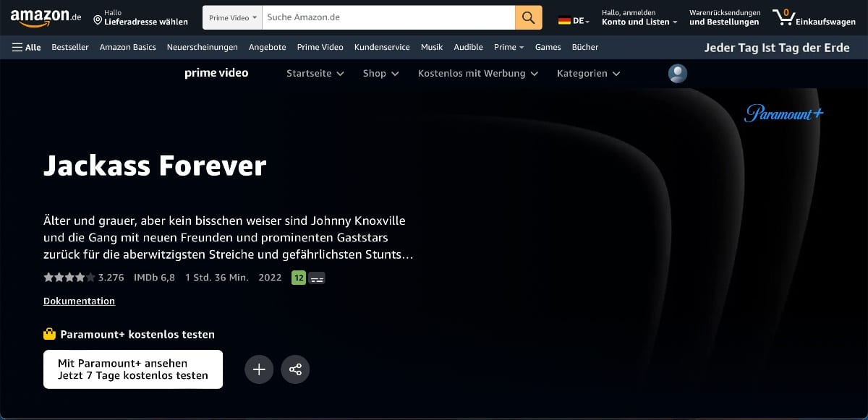Click the Paramount+ shopping bag icon

click(49, 334)
